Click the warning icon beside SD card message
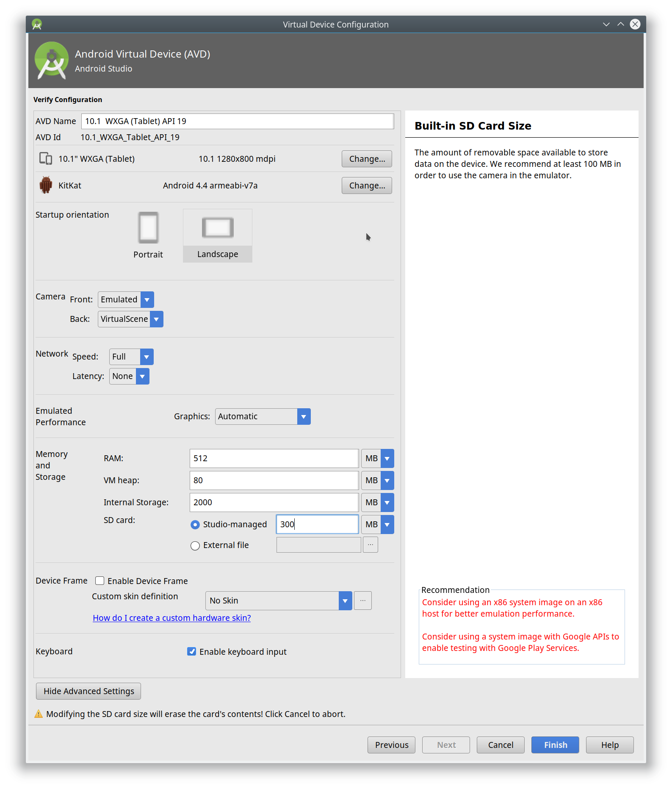The height and width of the screenshot is (789, 672). click(x=39, y=714)
